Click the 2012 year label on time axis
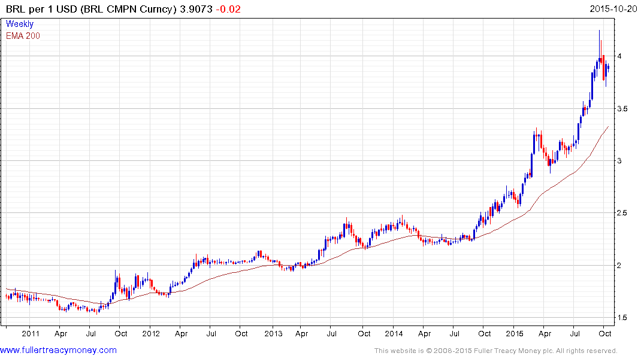 150,333
